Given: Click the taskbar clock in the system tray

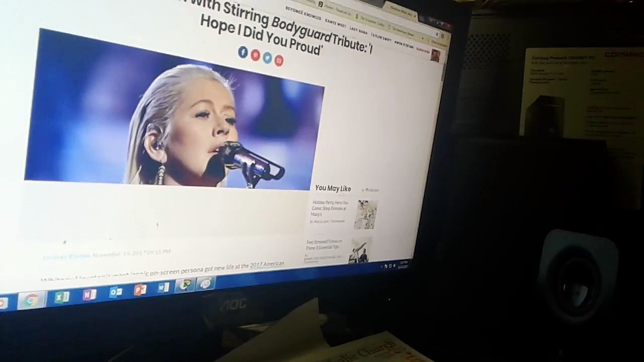Looking at the screenshot, I should click(x=403, y=264).
